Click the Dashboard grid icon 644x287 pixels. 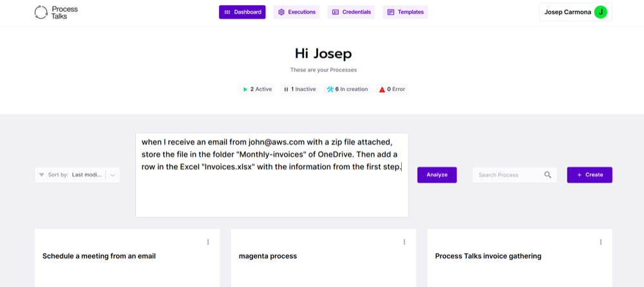point(227,12)
